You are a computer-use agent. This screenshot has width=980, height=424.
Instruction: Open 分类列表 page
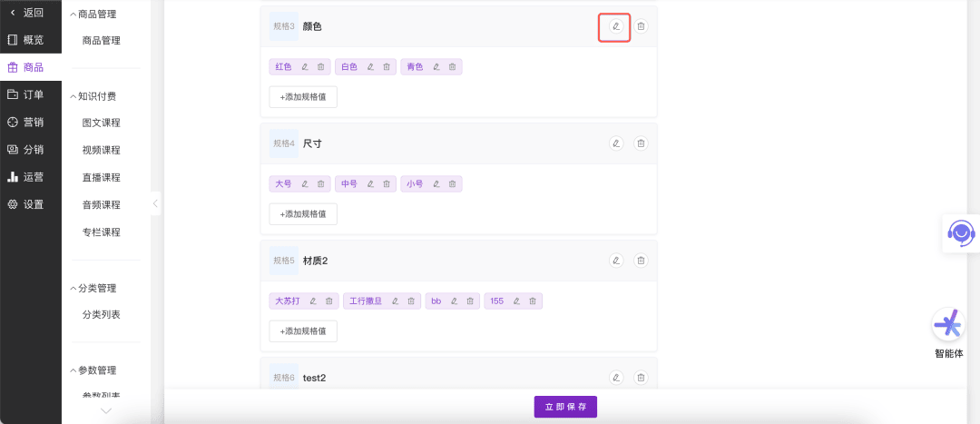102,314
